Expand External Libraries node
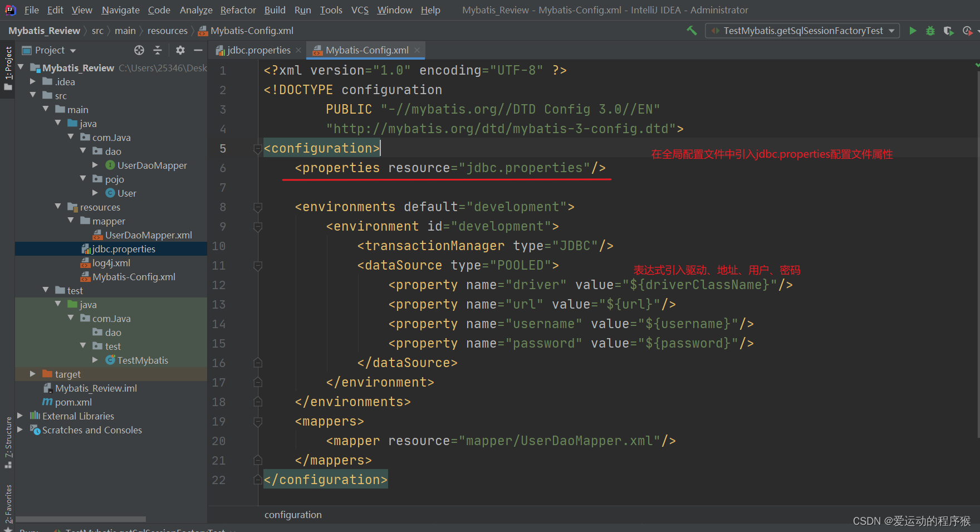This screenshot has width=980, height=532. (20, 416)
